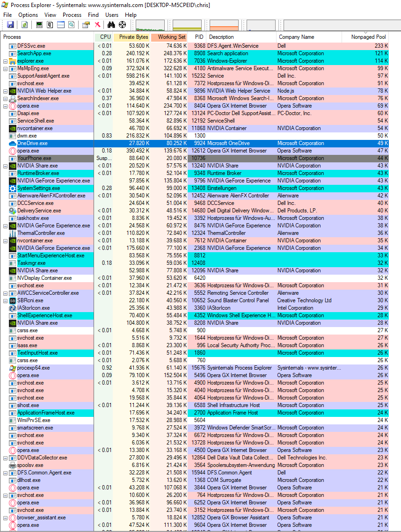Screen dimensions: 401x532
Task: Sort by the Nonpaged Pool column header
Action: tap(365, 37)
